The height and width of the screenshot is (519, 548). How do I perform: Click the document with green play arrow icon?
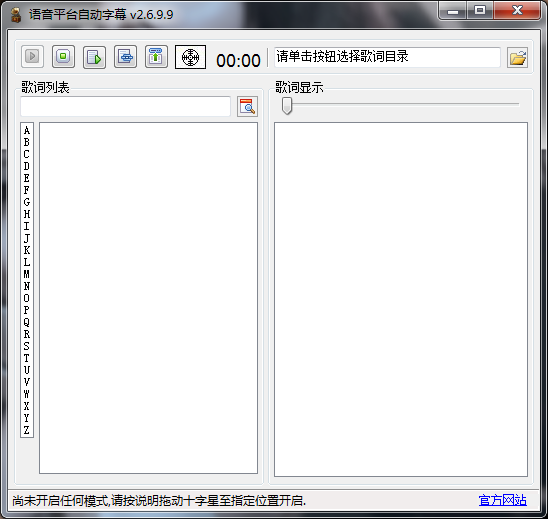(94, 57)
